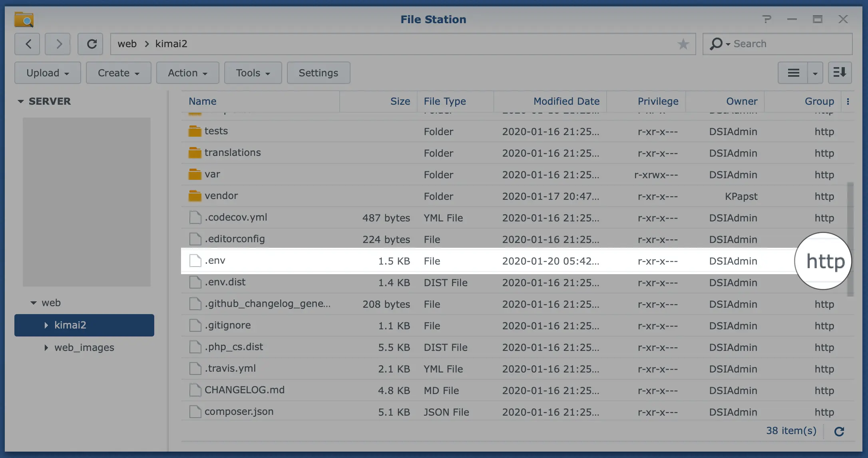Screen dimensions: 868x458
Task: Click the reload folder button
Action: pos(91,44)
